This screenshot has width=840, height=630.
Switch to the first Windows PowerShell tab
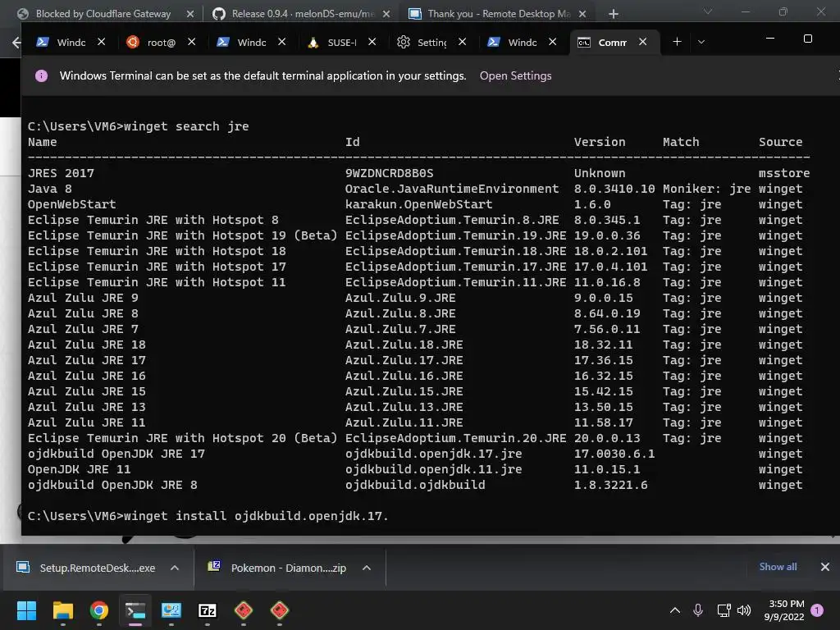pyautogui.click(x=71, y=43)
